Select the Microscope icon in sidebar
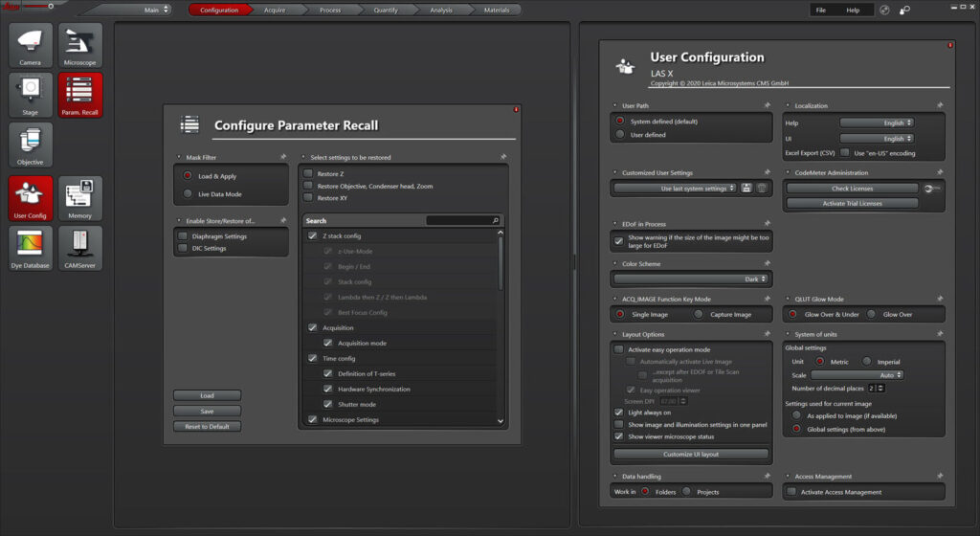 pyautogui.click(x=80, y=45)
